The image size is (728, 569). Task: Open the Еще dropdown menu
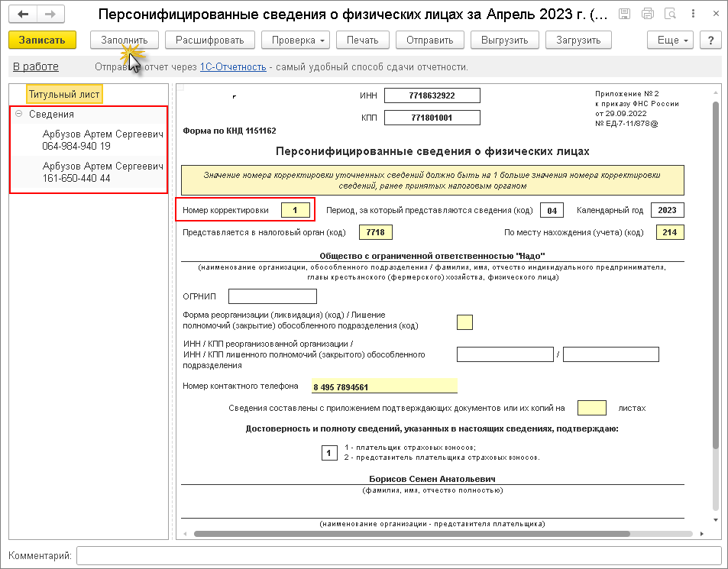pyautogui.click(x=671, y=40)
